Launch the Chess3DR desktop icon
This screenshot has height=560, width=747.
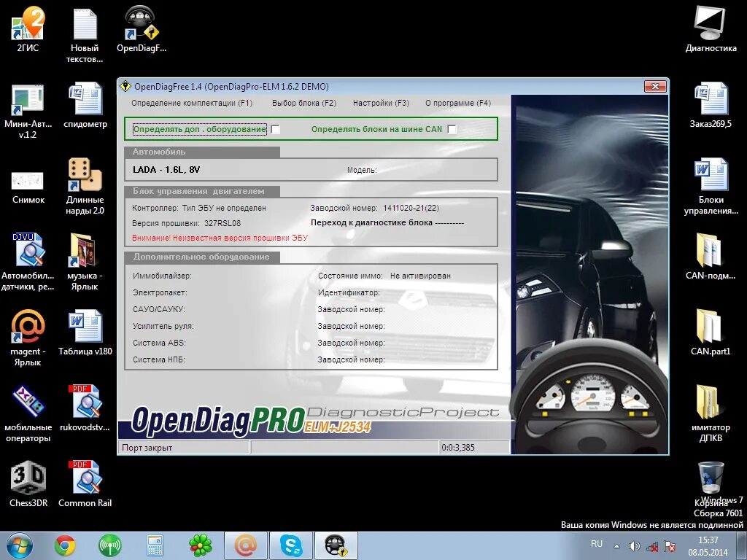coord(28,483)
